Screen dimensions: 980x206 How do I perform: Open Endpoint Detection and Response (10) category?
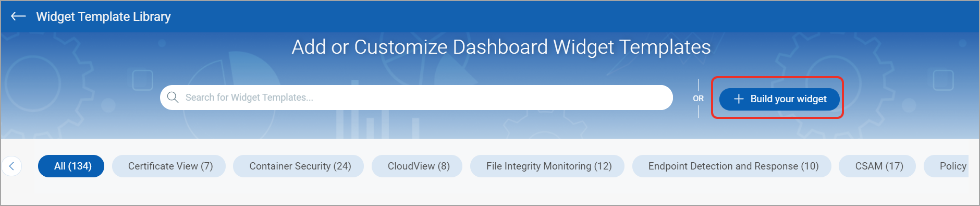click(732, 166)
